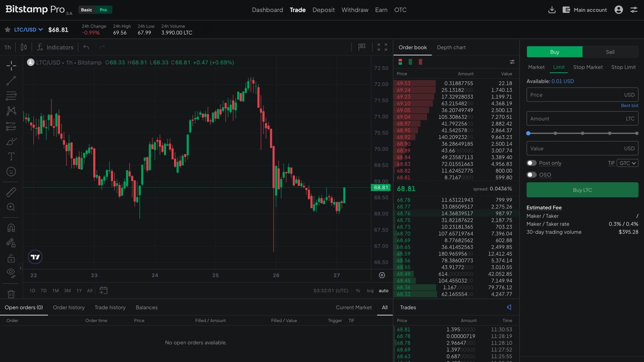Open the forecasting and measurement tools
Image resolution: width=644 pixels, height=362 pixels.
tap(11, 126)
